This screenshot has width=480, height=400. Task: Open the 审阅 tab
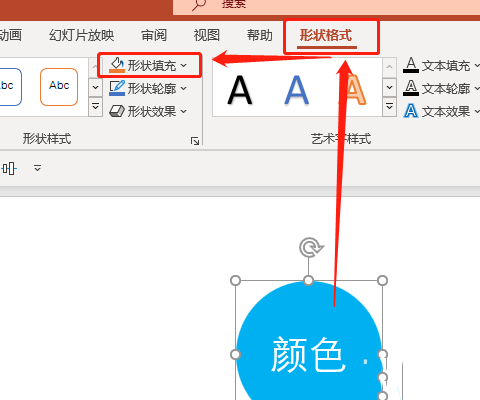click(x=154, y=35)
